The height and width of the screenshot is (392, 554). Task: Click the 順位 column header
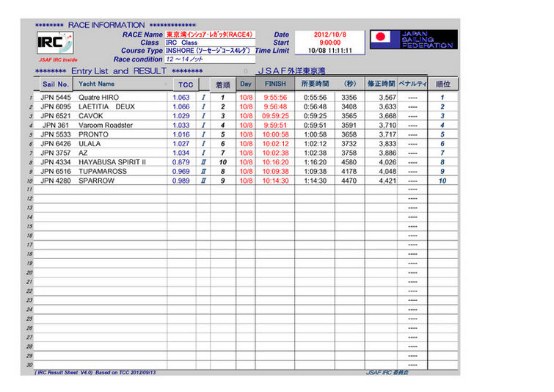443,84
